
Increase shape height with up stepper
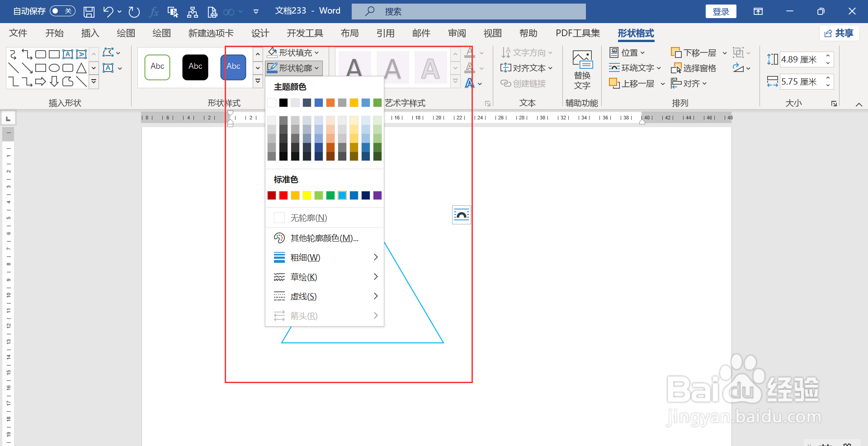pos(828,56)
